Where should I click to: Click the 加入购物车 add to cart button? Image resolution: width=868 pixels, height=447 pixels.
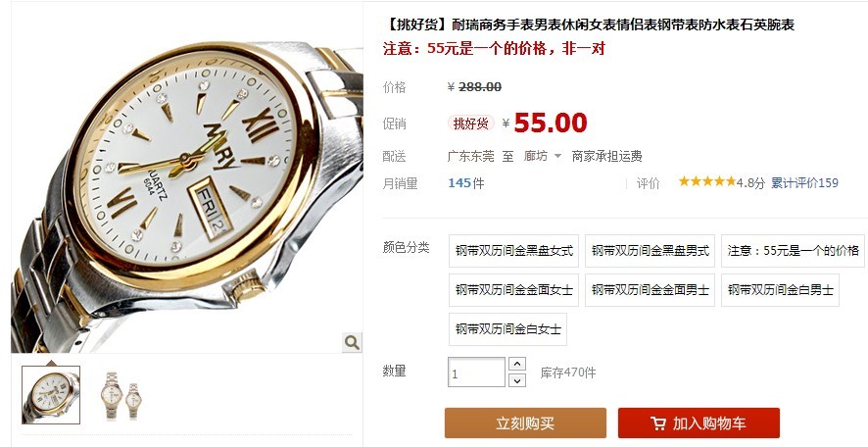coord(699,423)
